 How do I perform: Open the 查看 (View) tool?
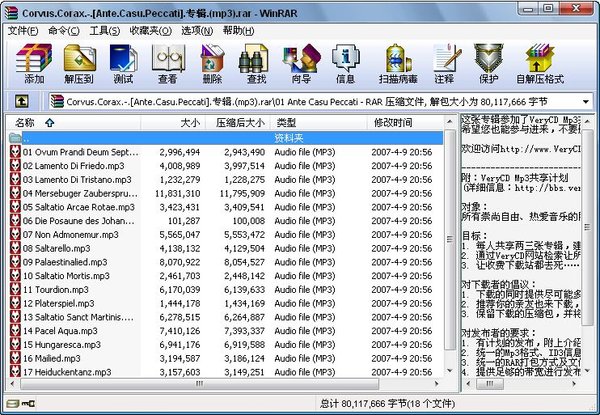(168, 63)
